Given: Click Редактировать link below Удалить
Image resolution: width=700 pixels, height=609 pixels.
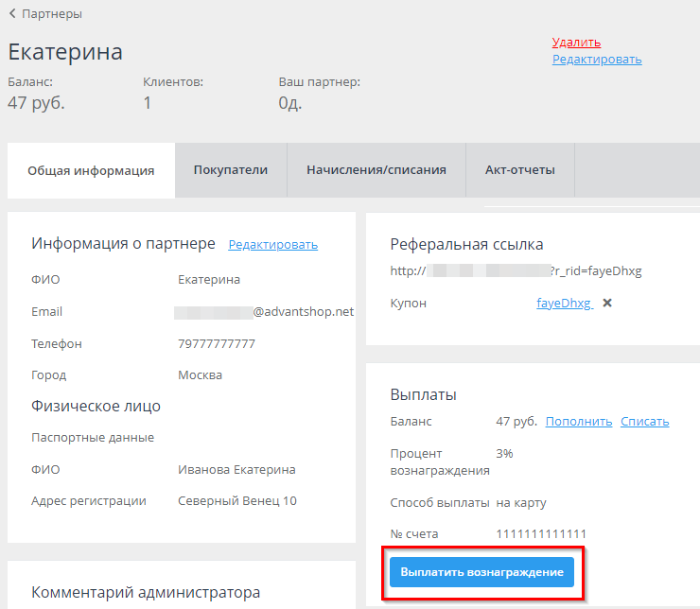Looking at the screenshot, I should click(x=597, y=60).
